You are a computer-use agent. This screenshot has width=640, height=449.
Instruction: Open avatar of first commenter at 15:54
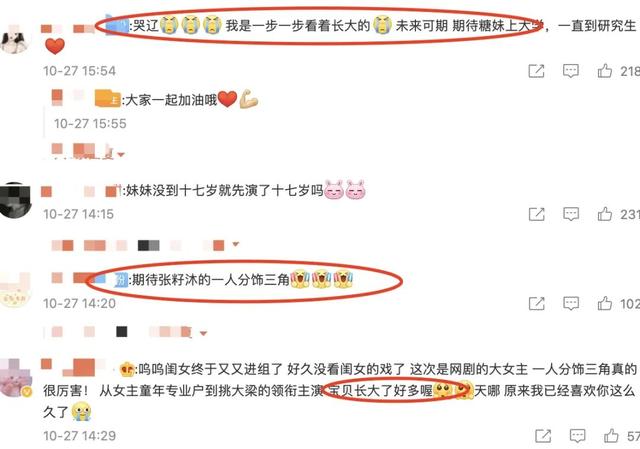[15, 40]
